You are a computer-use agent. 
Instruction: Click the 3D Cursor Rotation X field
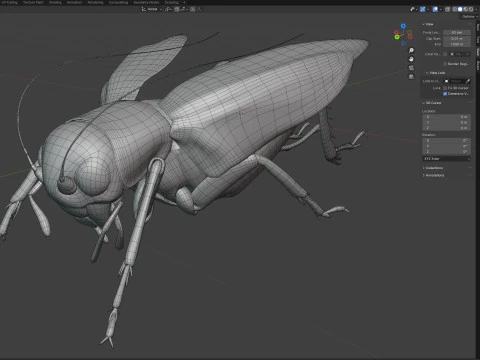447,141
